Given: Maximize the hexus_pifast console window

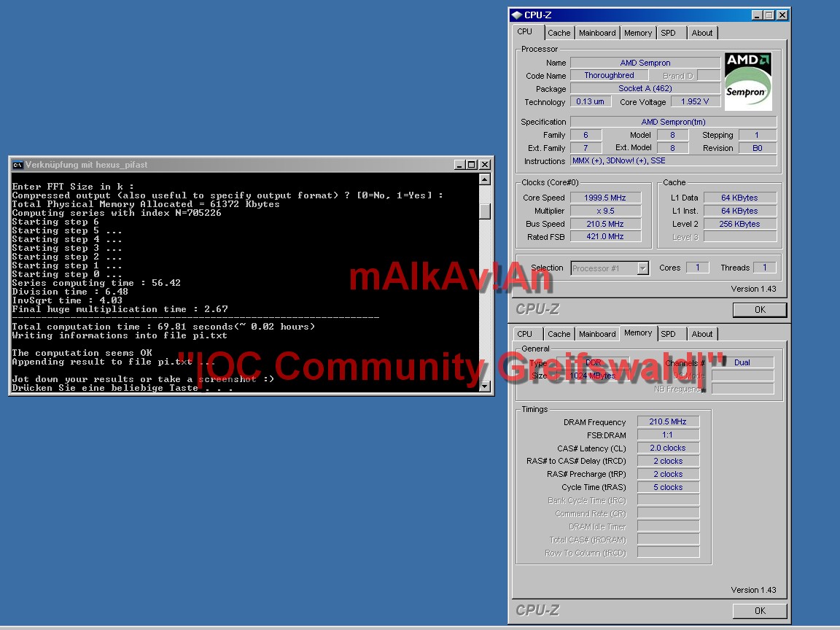Looking at the screenshot, I should [472, 165].
